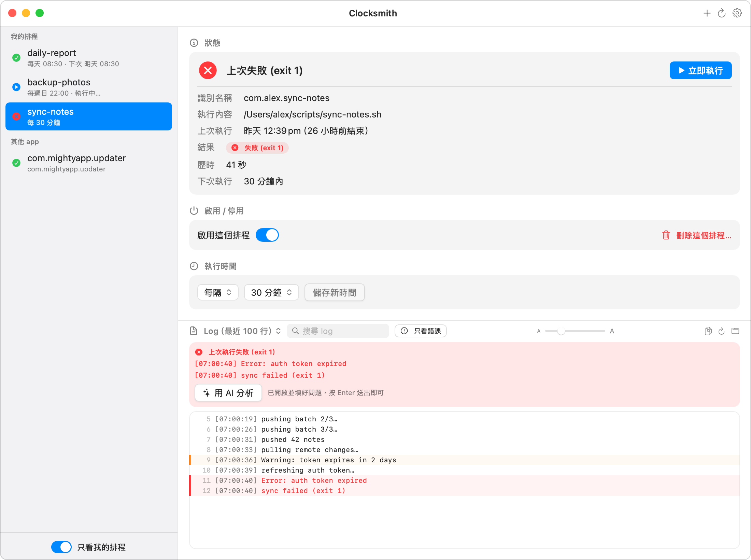Click 立即執行 run now button
This screenshot has height=560, width=751.
tap(701, 70)
